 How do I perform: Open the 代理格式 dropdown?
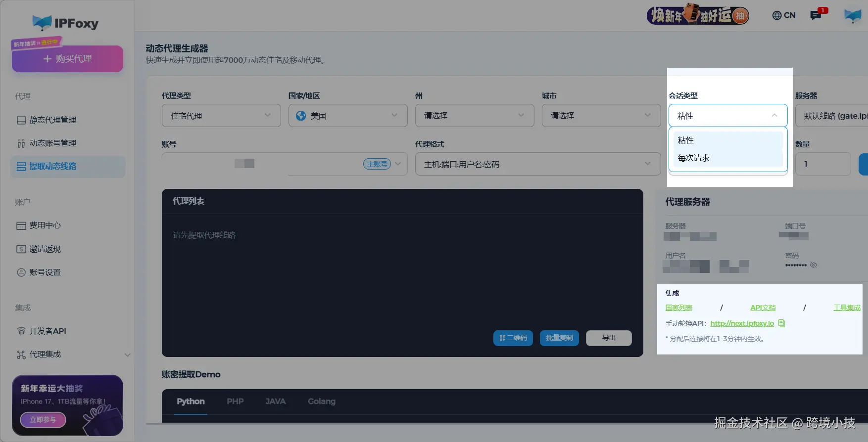[538, 164]
